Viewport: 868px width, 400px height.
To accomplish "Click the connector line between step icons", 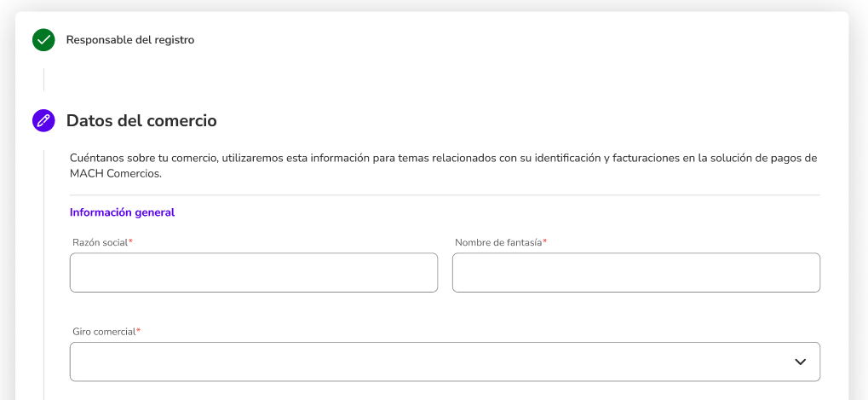I will (x=43, y=79).
